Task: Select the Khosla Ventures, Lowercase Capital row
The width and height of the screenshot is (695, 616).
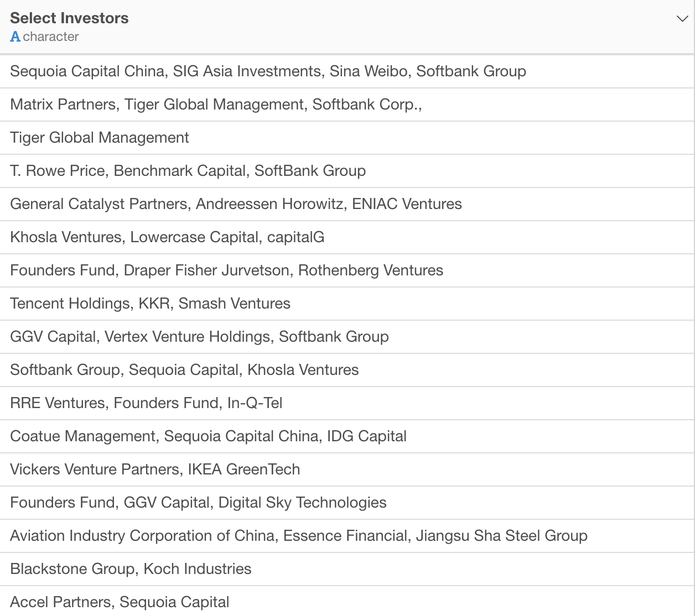Action: tap(347, 237)
